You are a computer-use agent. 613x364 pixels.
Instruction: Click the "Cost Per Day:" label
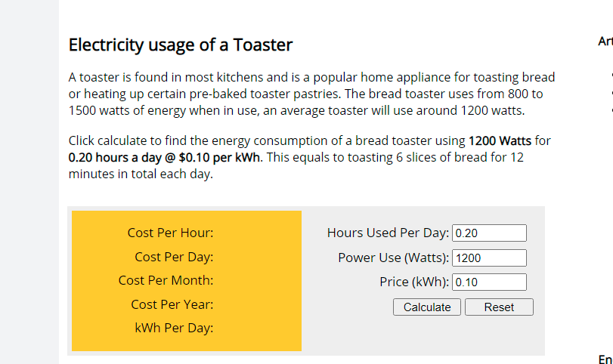[174, 257]
